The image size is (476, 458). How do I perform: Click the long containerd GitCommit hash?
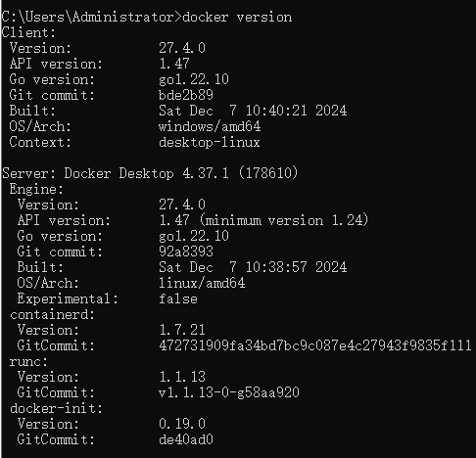coord(315,345)
